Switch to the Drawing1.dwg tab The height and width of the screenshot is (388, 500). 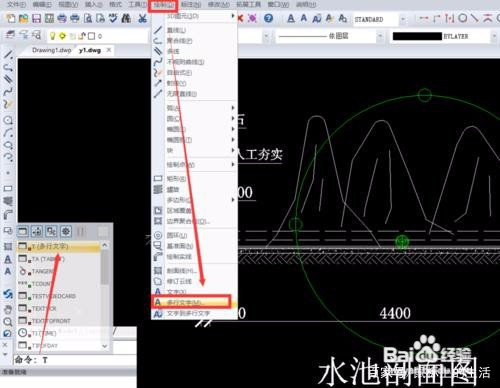[x=52, y=50]
